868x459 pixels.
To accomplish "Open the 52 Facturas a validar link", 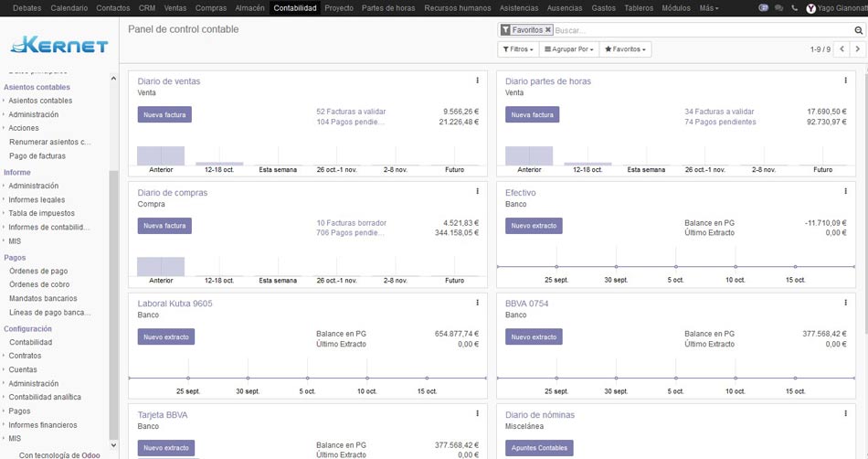I will click(351, 112).
